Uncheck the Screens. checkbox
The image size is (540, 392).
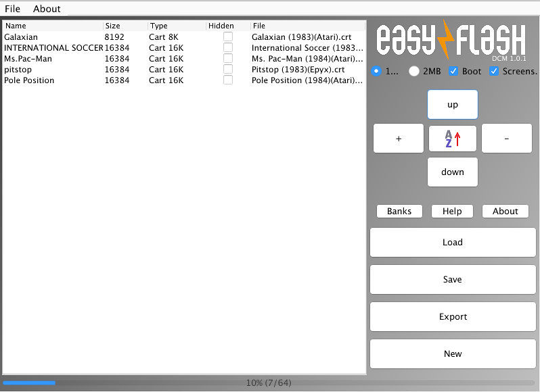tap(494, 71)
